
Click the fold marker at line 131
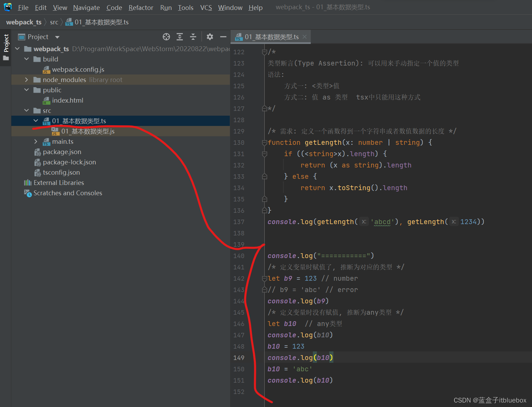click(x=264, y=154)
